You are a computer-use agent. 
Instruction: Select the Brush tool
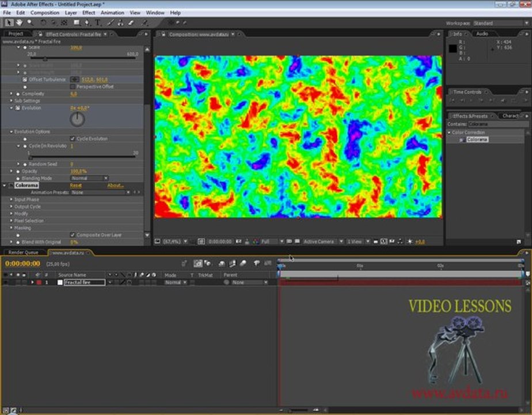tap(111, 22)
